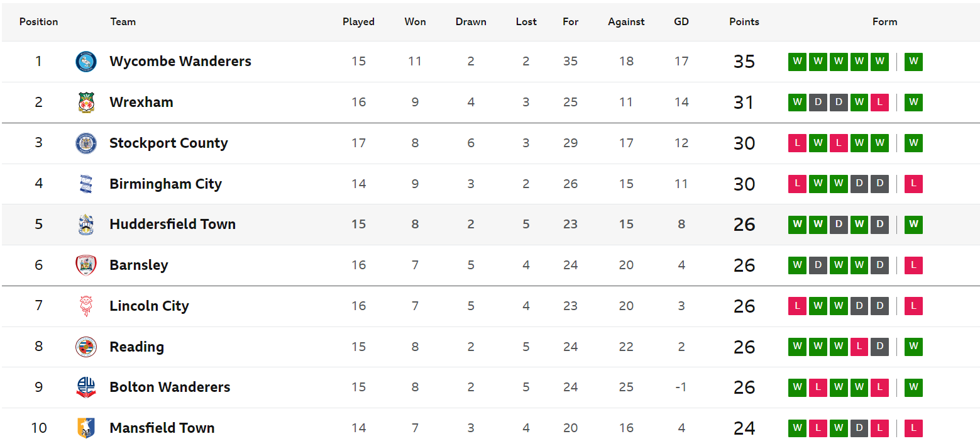Click the Points column header
The image size is (980, 446).
tap(744, 21)
